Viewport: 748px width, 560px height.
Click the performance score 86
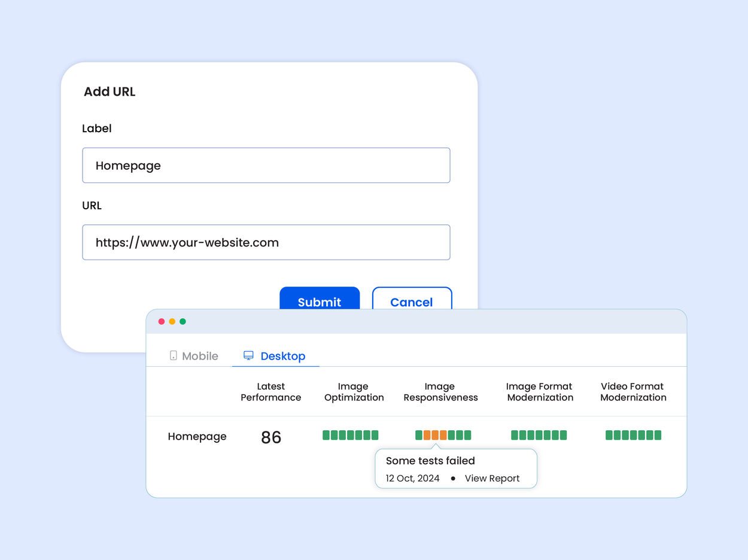pos(271,437)
